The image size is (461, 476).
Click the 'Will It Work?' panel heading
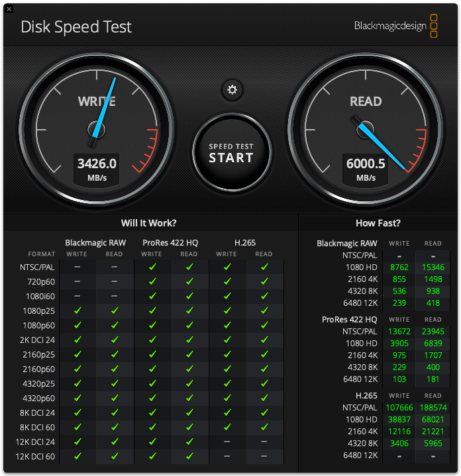tap(148, 223)
